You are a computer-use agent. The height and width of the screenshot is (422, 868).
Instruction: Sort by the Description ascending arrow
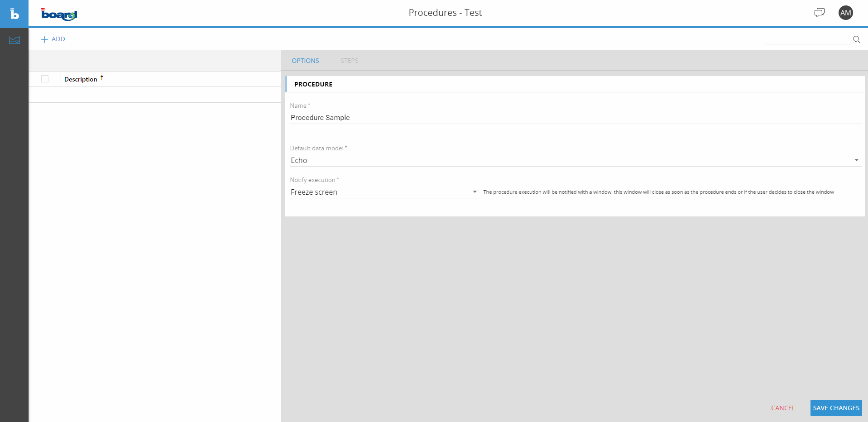pyautogui.click(x=102, y=78)
